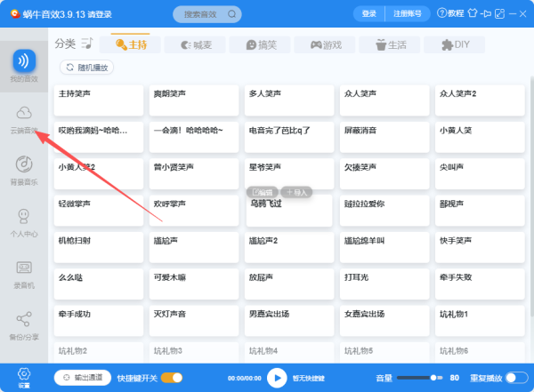Image resolution: width=534 pixels, height=392 pixels.
Task: Play the 鄙视声 sound card
Action: tap(481, 211)
